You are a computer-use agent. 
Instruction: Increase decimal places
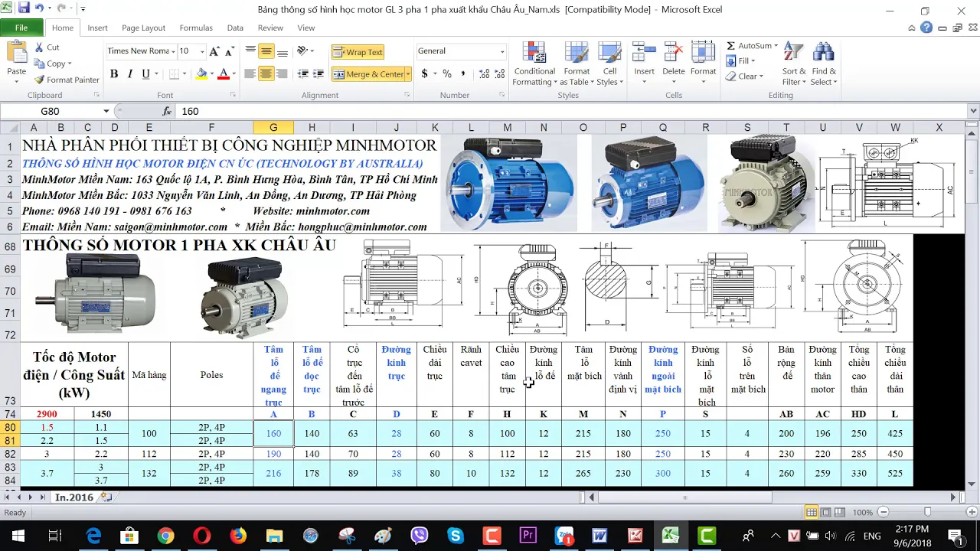(484, 74)
